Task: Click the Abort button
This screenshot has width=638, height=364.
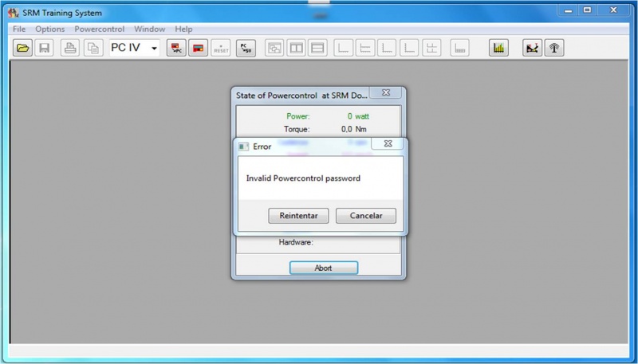Action: (323, 268)
